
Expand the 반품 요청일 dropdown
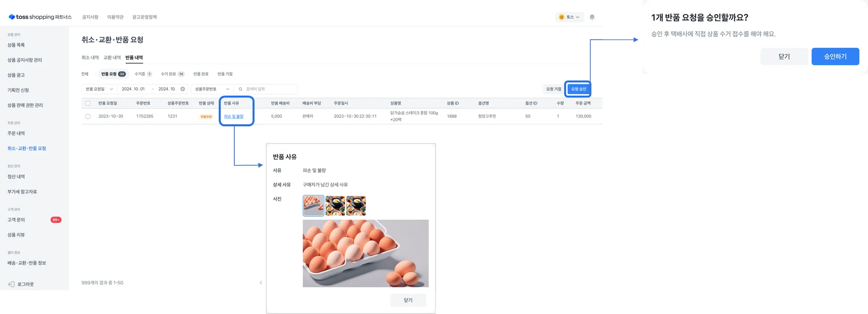(x=99, y=89)
